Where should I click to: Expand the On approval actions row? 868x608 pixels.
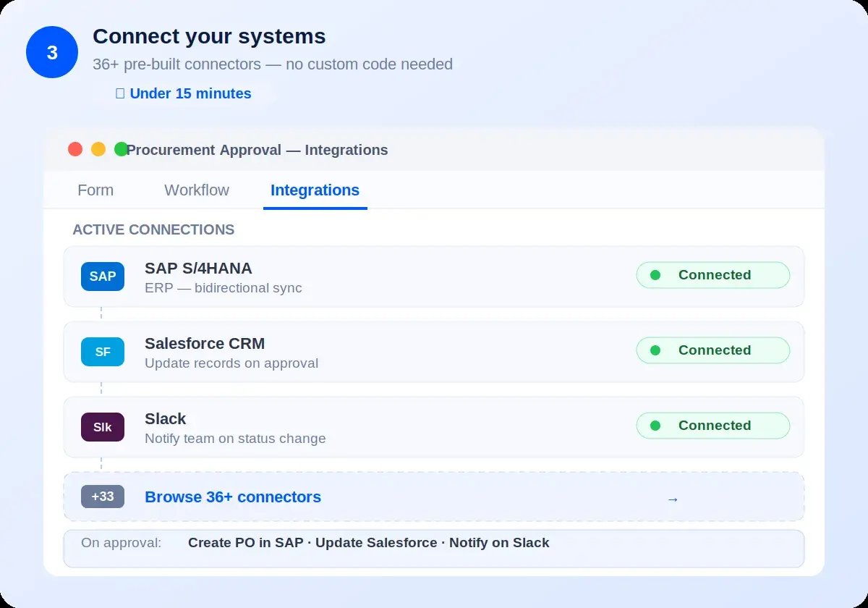(434, 548)
